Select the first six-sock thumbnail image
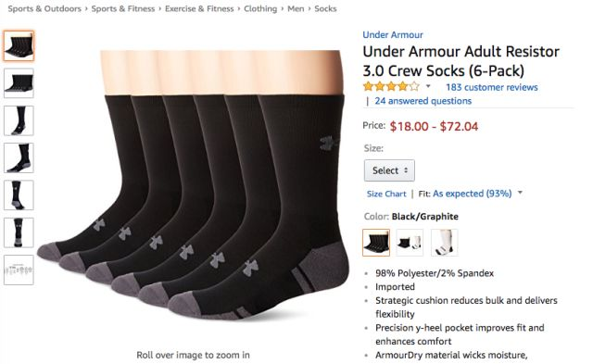 [x=19, y=46]
